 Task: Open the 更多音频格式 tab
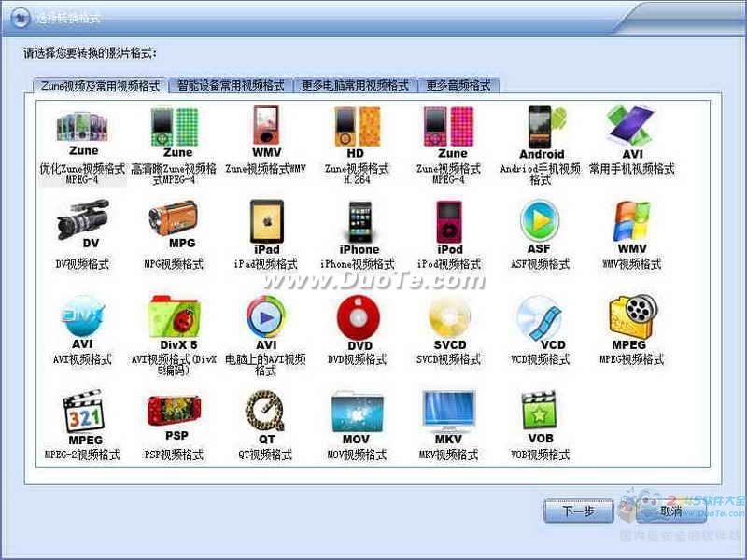[458, 85]
